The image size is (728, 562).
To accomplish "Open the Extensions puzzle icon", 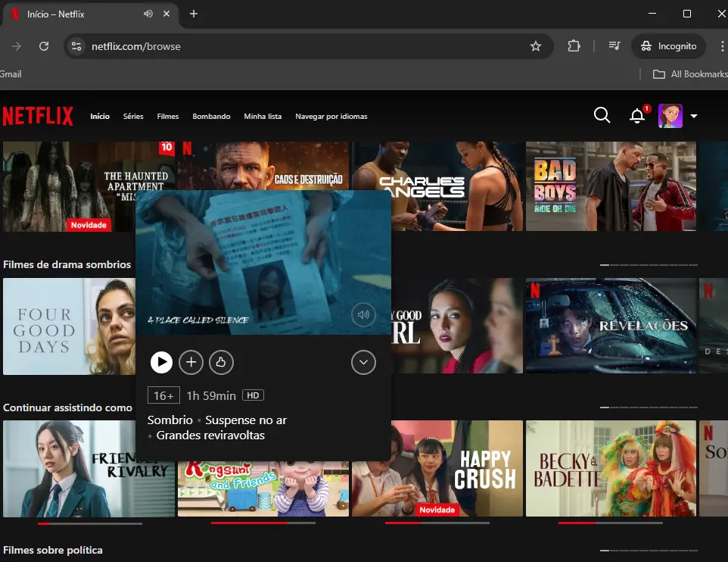I will coord(574,46).
